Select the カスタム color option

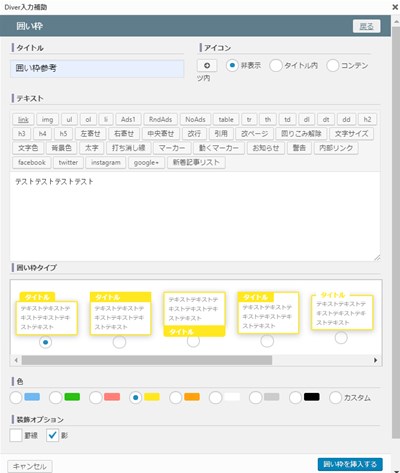point(335,397)
